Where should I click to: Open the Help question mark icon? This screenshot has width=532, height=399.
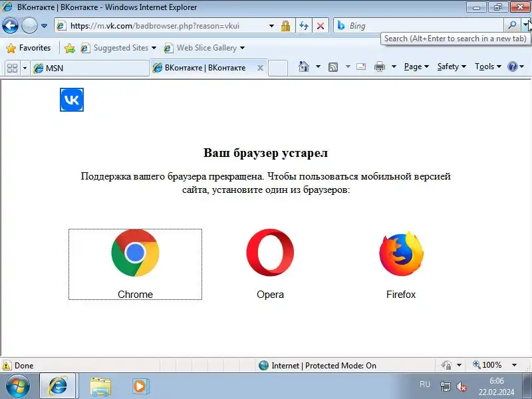point(512,66)
